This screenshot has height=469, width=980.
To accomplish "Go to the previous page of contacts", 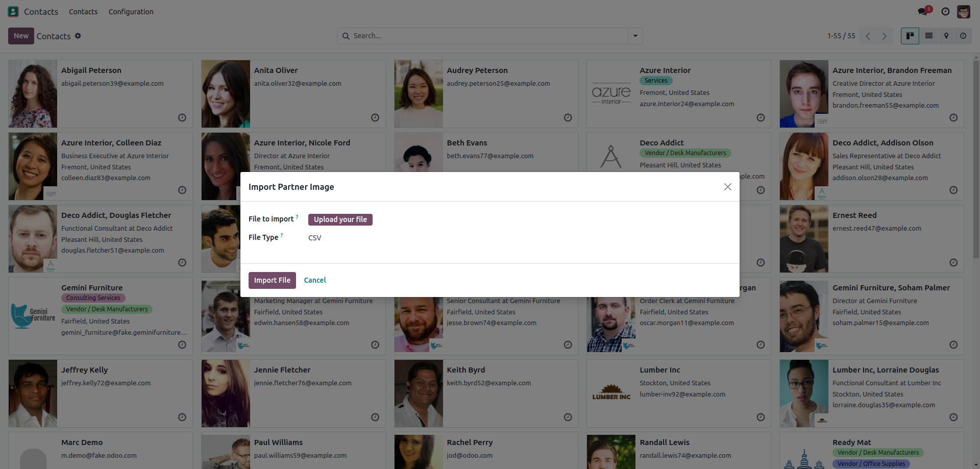I will pos(868,36).
